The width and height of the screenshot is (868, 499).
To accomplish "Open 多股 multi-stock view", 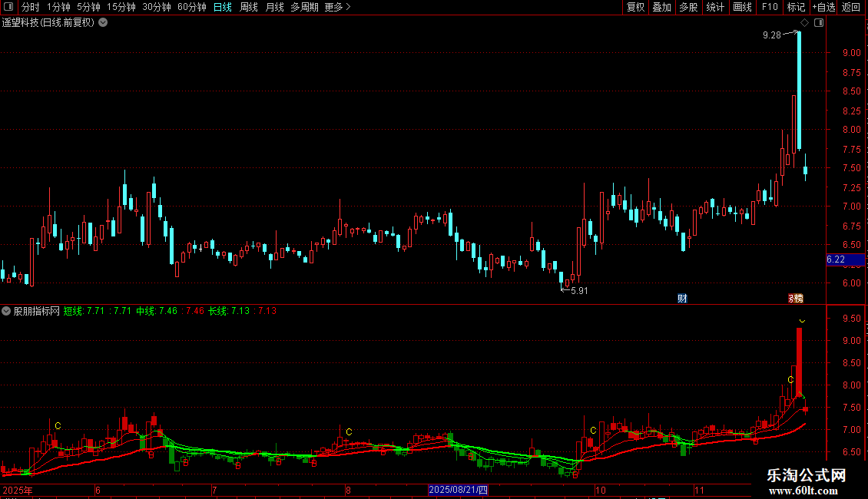I will coord(688,7).
